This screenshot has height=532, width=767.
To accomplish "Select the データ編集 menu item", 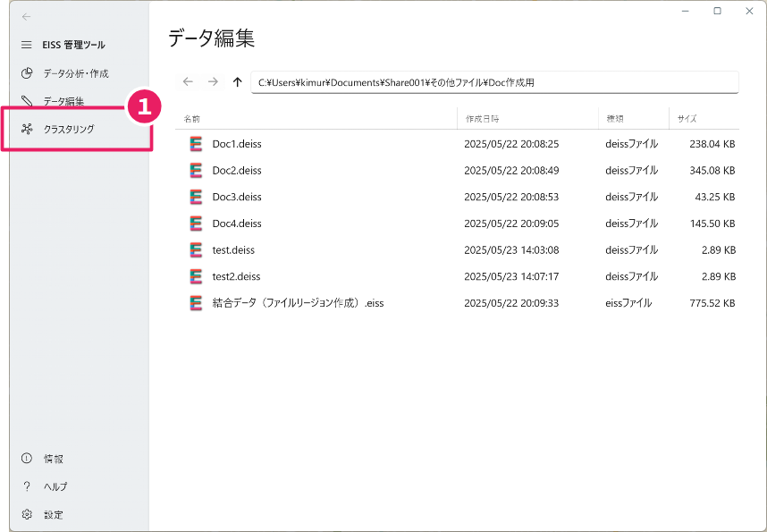I will [63, 101].
